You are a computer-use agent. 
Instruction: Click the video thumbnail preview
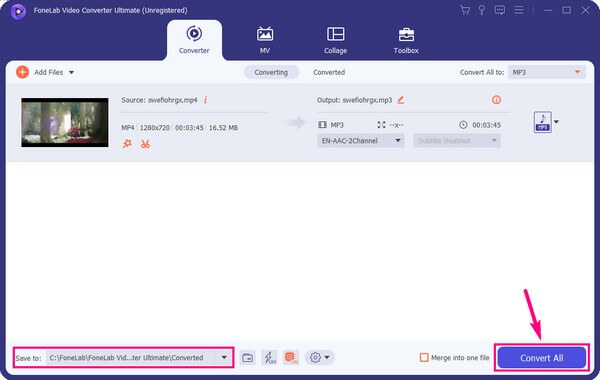click(65, 122)
